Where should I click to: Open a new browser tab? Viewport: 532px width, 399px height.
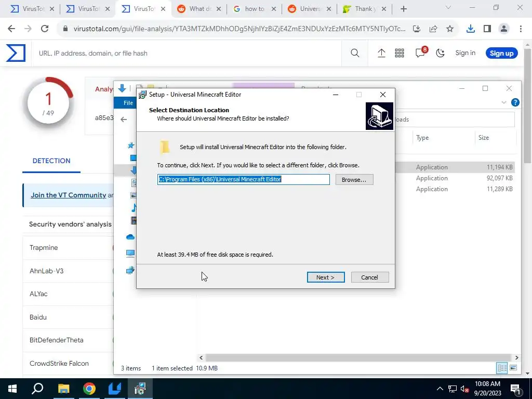(x=403, y=9)
